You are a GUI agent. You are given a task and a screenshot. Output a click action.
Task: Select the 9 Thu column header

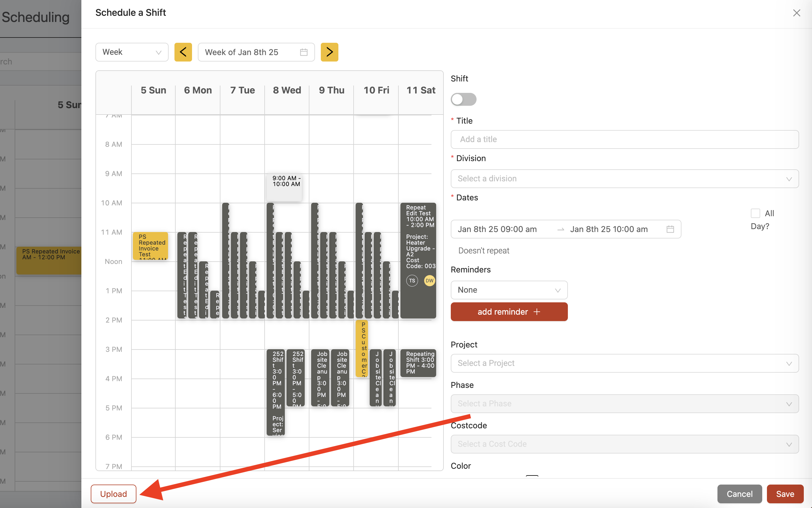pos(332,90)
